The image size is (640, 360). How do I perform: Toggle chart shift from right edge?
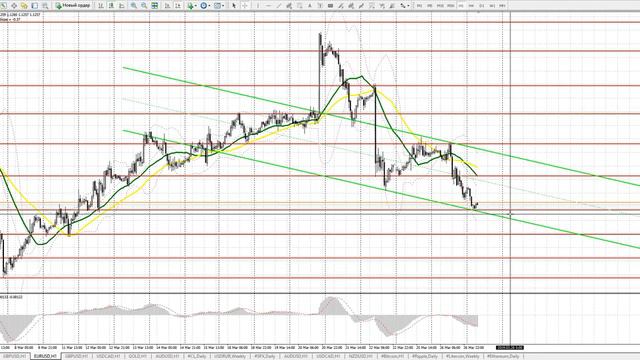[x=178, y=6]
